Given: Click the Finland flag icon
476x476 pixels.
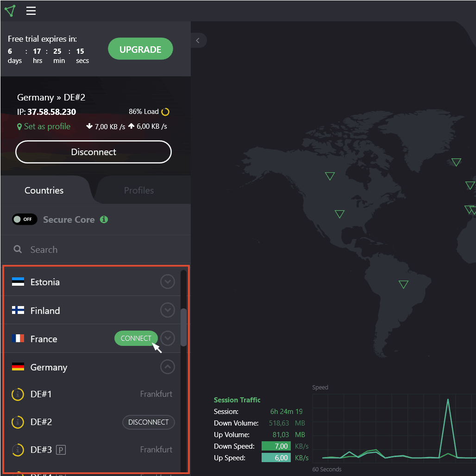Looking at the screenshot, I should click(x=18, y=310).
